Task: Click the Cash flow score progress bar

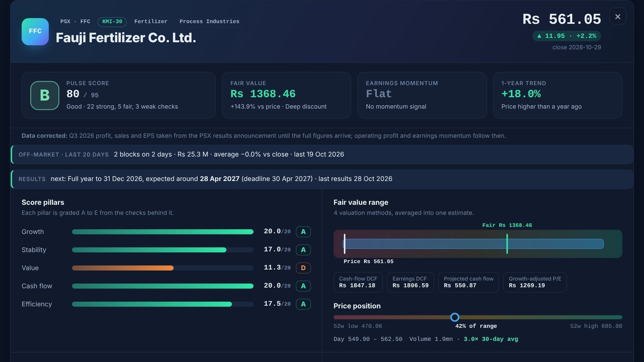Action: click(163, 286)
